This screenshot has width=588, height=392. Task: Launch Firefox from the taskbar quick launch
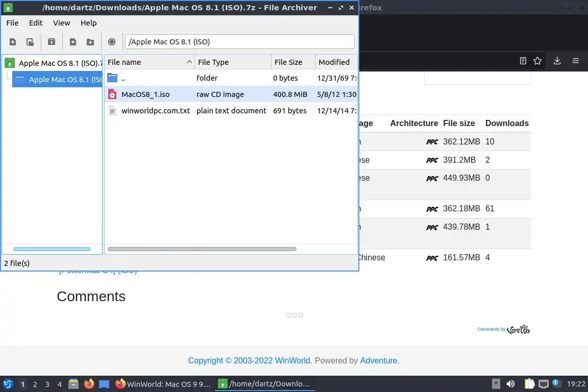pos(89,384)
